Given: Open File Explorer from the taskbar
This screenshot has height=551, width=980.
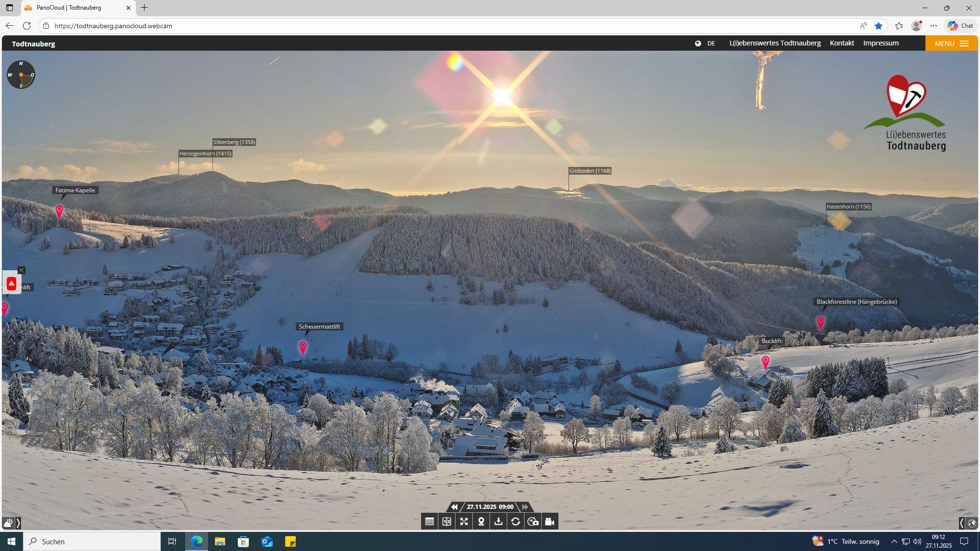Looking at the screenshot, I should [220, 541].
